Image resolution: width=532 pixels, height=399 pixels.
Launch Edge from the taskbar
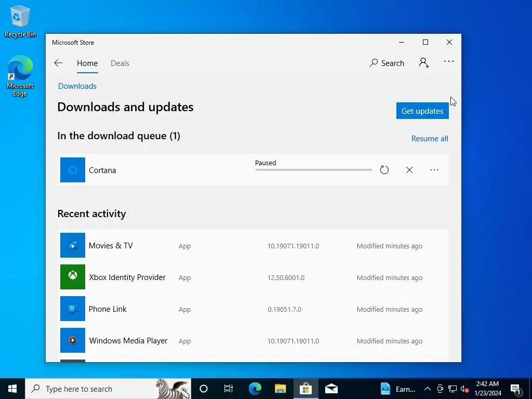coord(255,389)
